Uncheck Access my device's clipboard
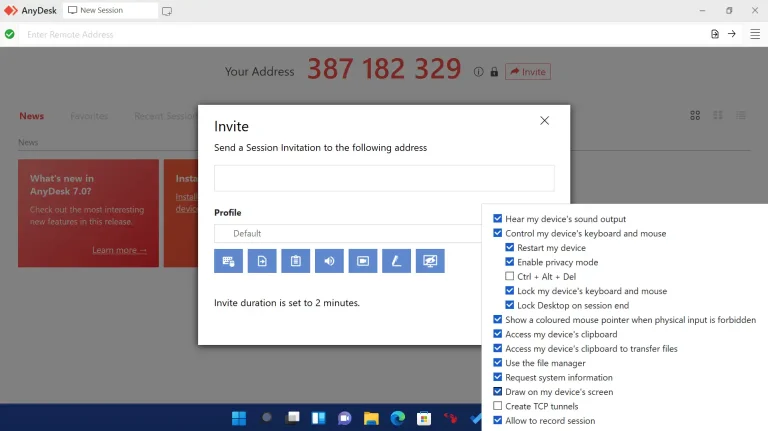Screen dimensions: 768x431 click(498, 334)
